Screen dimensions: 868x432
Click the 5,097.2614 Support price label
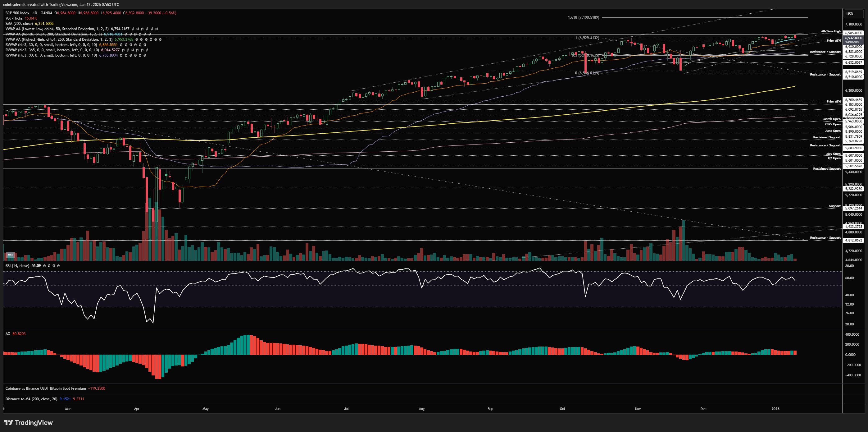click(853, 209)
